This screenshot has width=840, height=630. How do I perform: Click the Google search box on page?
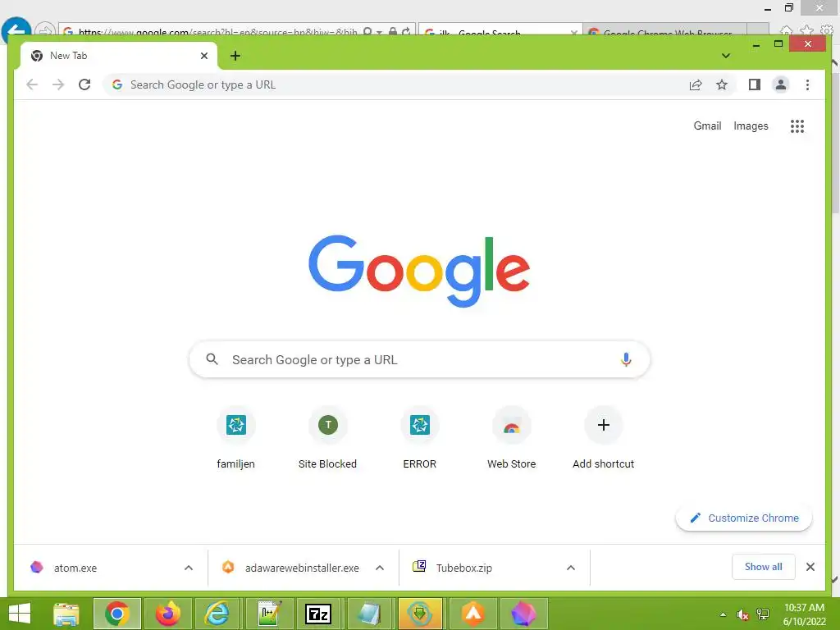click(419, 359)
